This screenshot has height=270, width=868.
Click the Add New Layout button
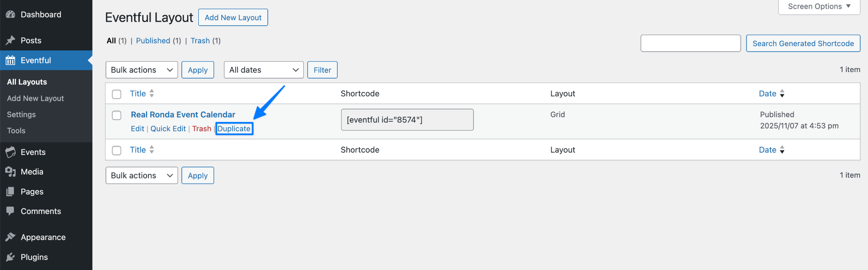(233, 17)
